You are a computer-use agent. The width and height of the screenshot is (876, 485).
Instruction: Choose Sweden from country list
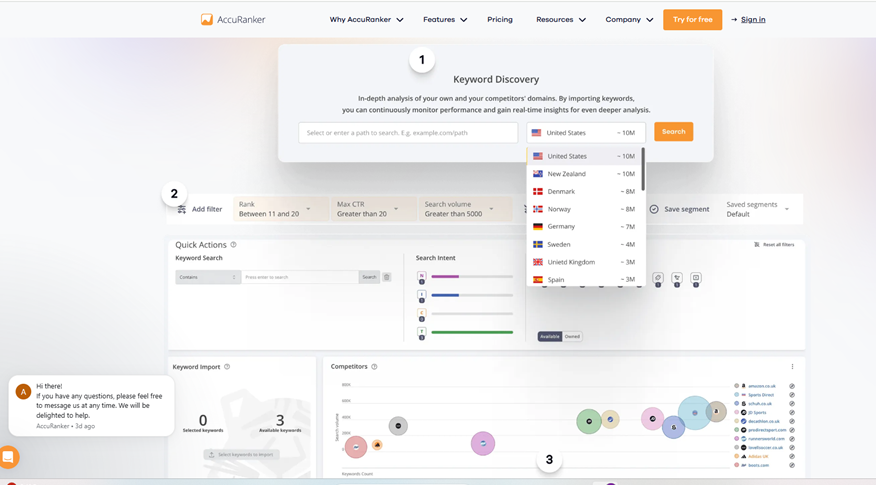click(584, 244)
